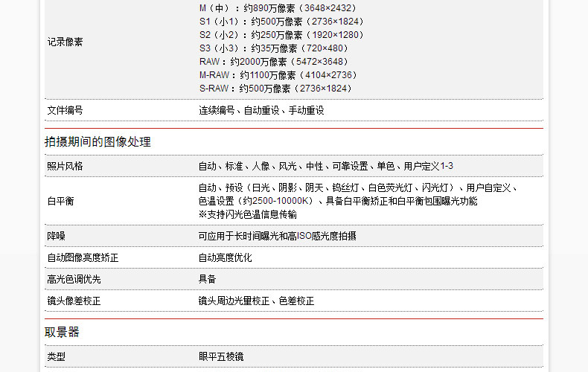Click the 眼平五棱镜 viewfinder type value
This screenshot has width=588, height=372.
(x=220, y=357)
